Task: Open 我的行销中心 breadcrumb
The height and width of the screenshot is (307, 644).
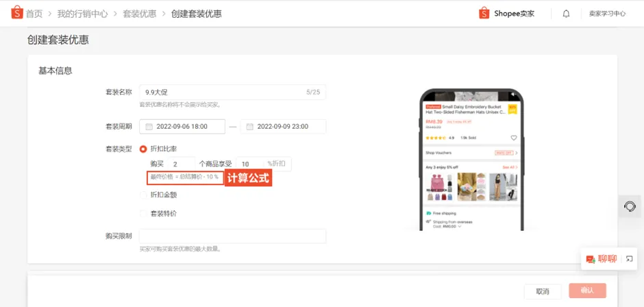Action: [x=82, y=14]
